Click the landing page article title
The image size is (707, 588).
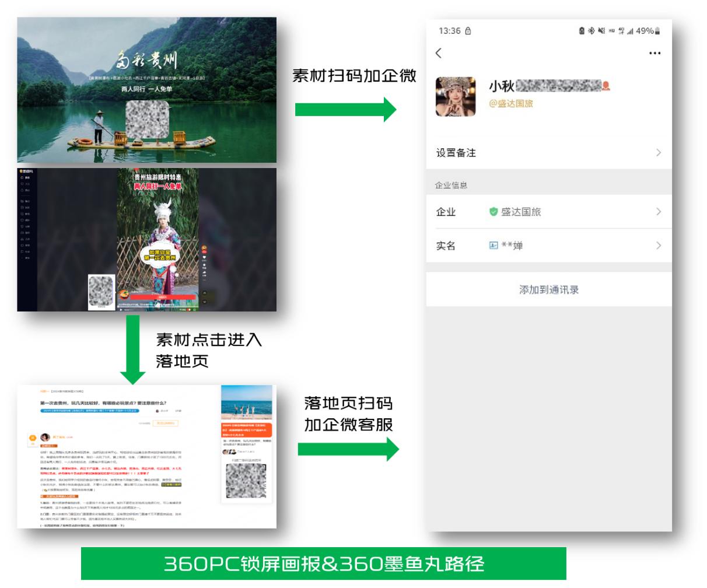point(103,402)
